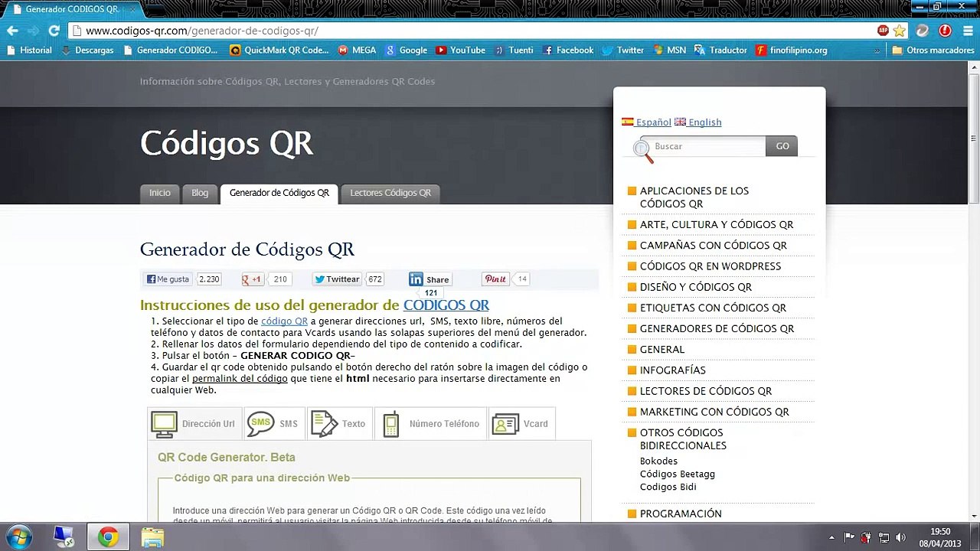The image size is (980, 551).
Task: Open the CODIGOS QR heading link
Action: click(x=446, y=305)
